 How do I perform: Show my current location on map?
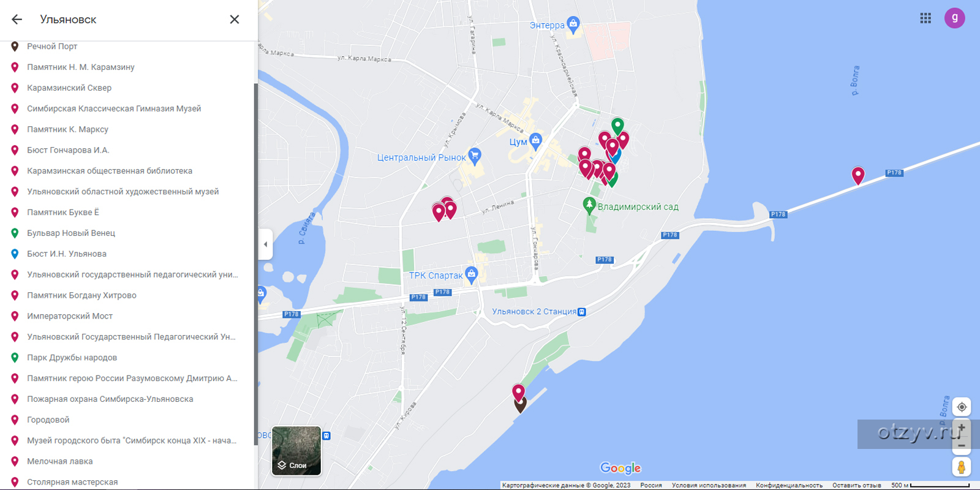(962, 407)
